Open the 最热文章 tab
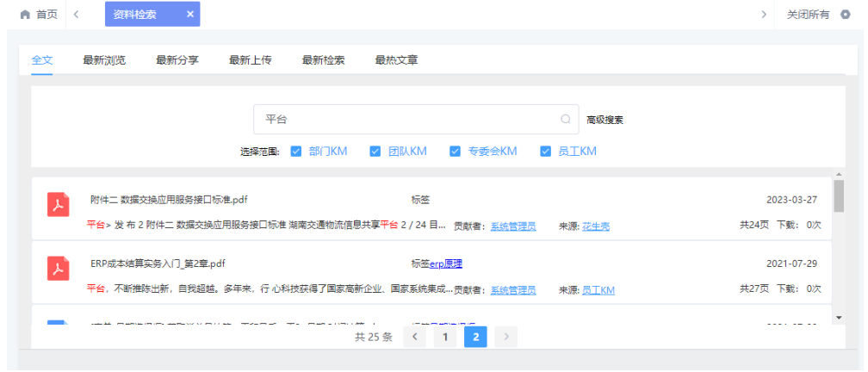 [396, 60]
